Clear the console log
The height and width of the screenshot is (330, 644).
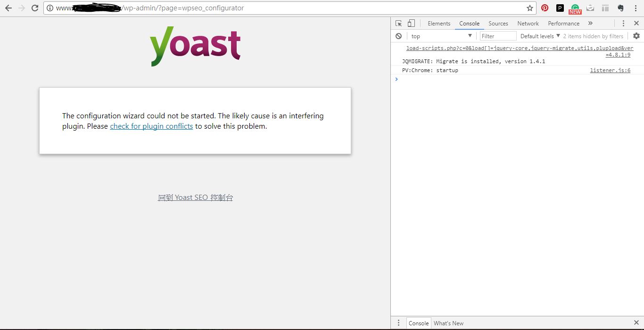click(x=399, y=36)
